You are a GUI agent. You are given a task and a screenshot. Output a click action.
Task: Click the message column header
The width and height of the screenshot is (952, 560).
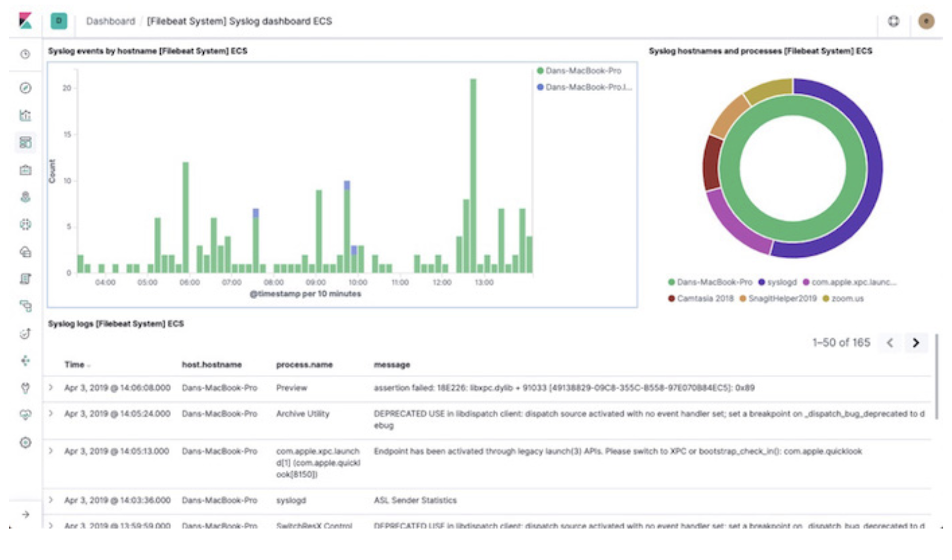[x=392, y=365]
